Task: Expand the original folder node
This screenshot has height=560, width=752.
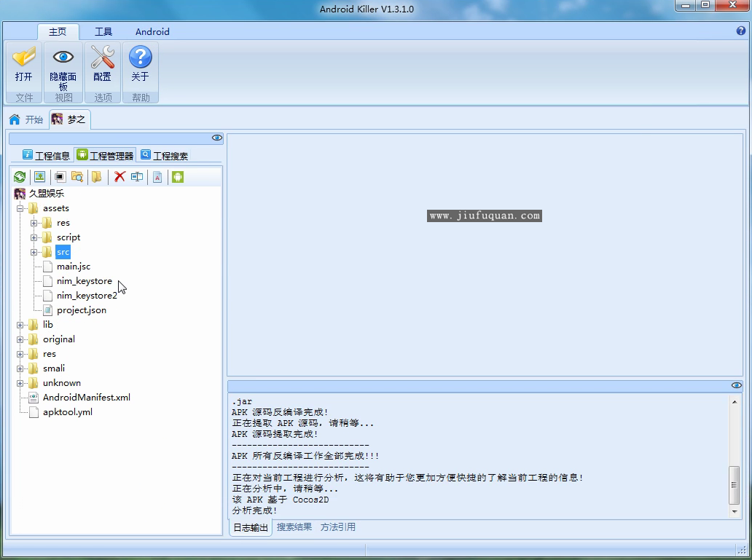Action: (20, 339)
